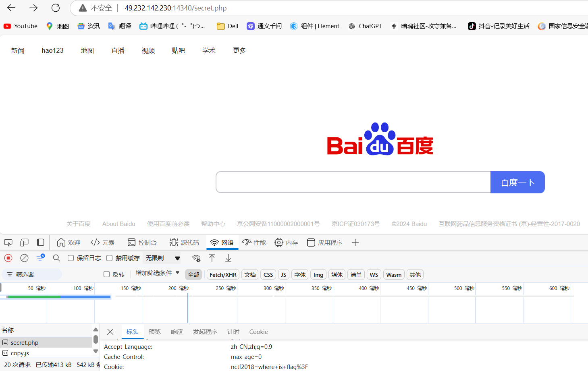Open the Cookie request detail tab

click(258, 332)
